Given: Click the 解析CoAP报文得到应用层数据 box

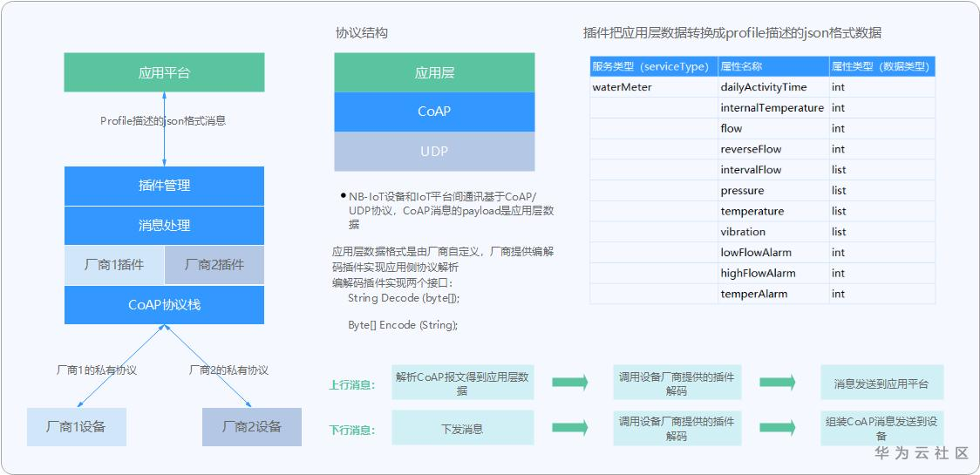Looking at the screenshot, I should (x=462, y=383).
